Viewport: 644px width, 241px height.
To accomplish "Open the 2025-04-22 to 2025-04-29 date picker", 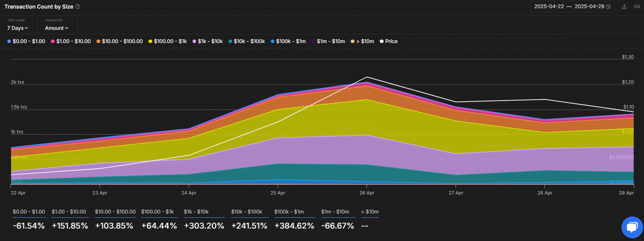I will (x=569, y=7).
